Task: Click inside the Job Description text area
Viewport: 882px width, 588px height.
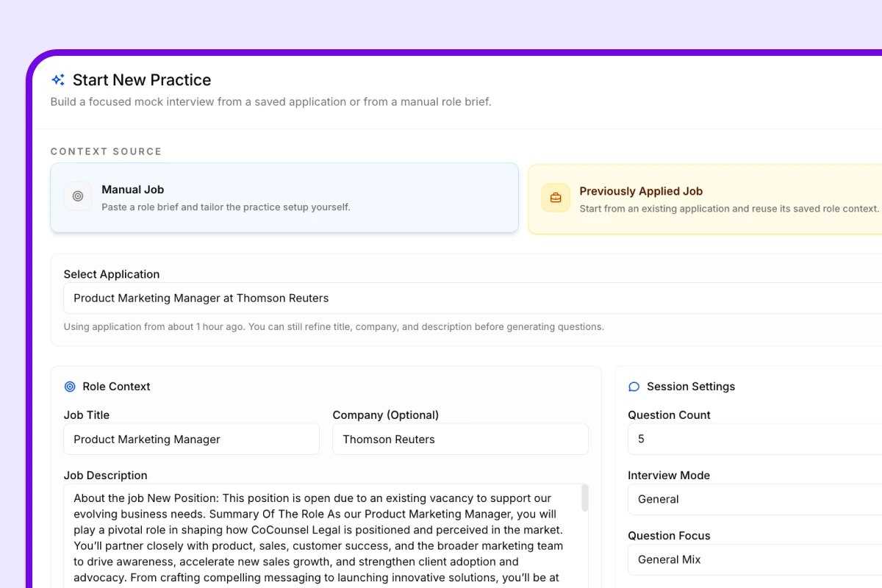Action: (x=320, y=537)
